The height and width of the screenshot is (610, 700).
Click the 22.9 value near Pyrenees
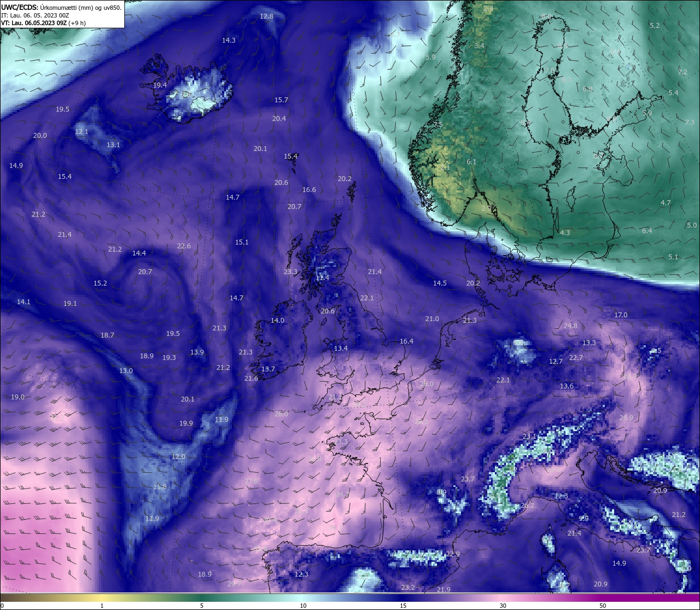(453, 555)
